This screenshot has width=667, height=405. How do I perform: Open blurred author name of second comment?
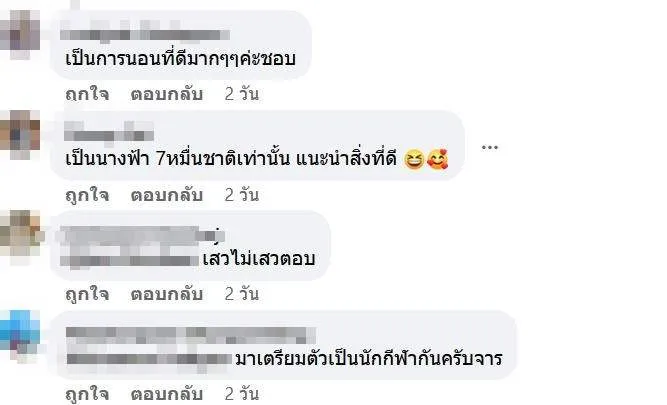[109, 132]
